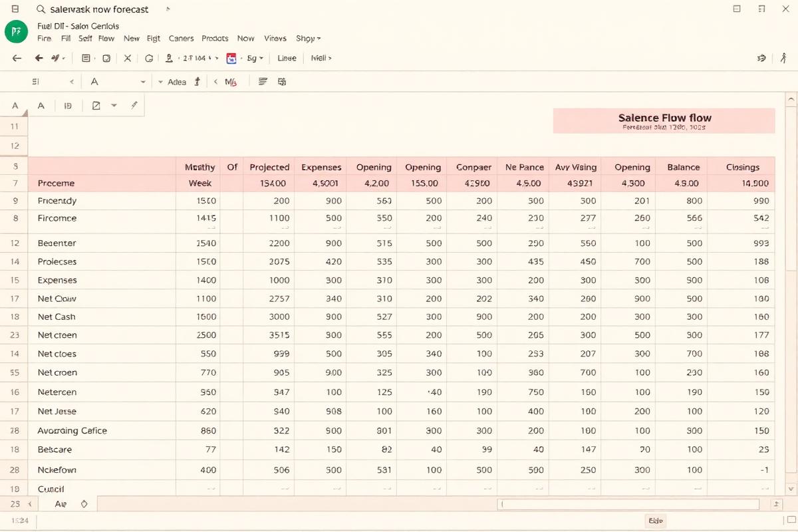This screenshot has width=798, height=532.
Task: Click the rounded square icon in toolbar
Action: [106, 59]
